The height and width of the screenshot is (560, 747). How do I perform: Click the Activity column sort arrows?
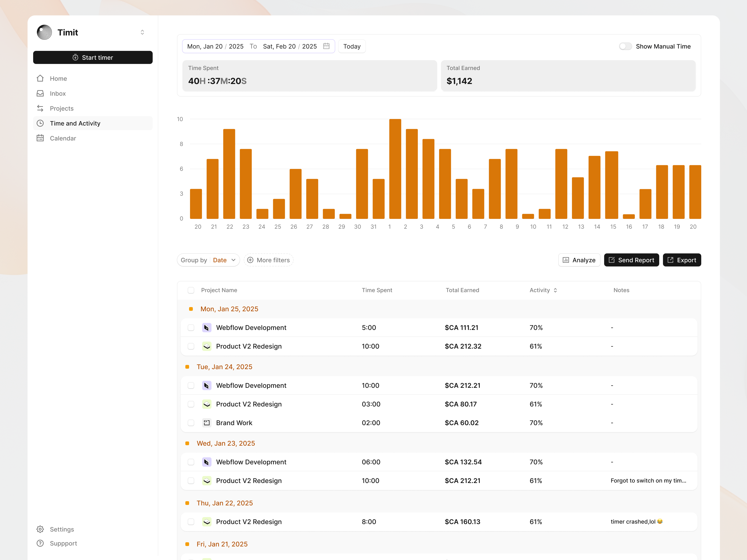[555, 290]
